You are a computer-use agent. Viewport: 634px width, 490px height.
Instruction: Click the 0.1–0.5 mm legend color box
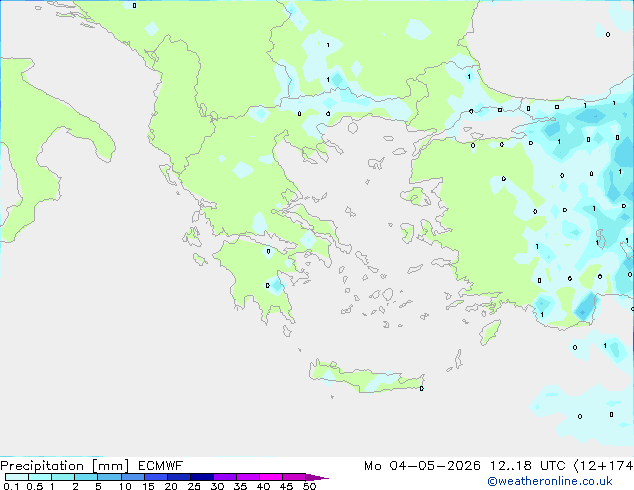point(17,477)
